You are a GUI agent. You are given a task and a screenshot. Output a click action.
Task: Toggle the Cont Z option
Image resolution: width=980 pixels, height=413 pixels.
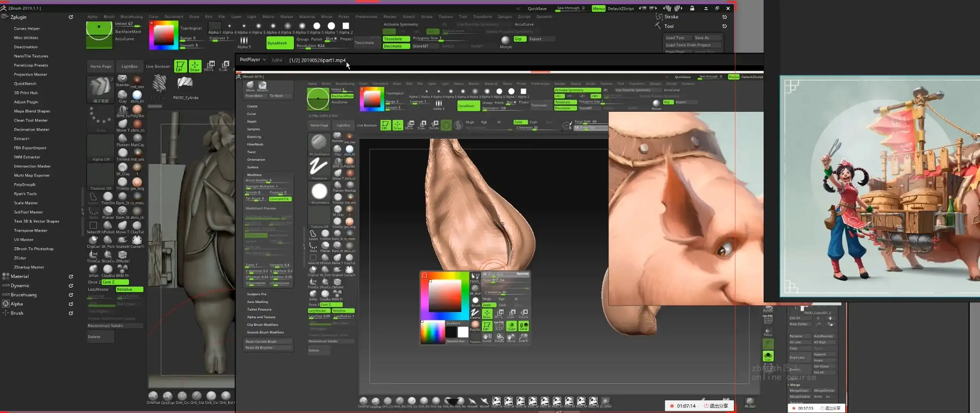point(115,282)
